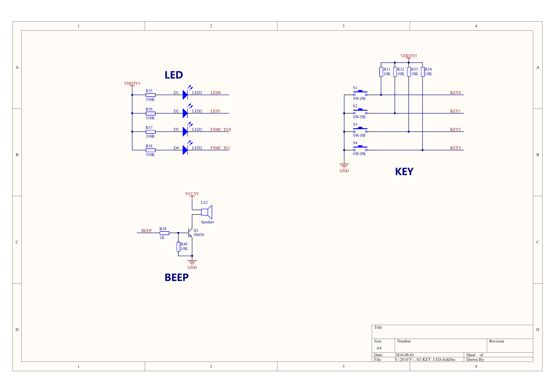Screen dimensions: 555x392
Task: Select push-button switch S3 symbol
Action: (360, 130)
